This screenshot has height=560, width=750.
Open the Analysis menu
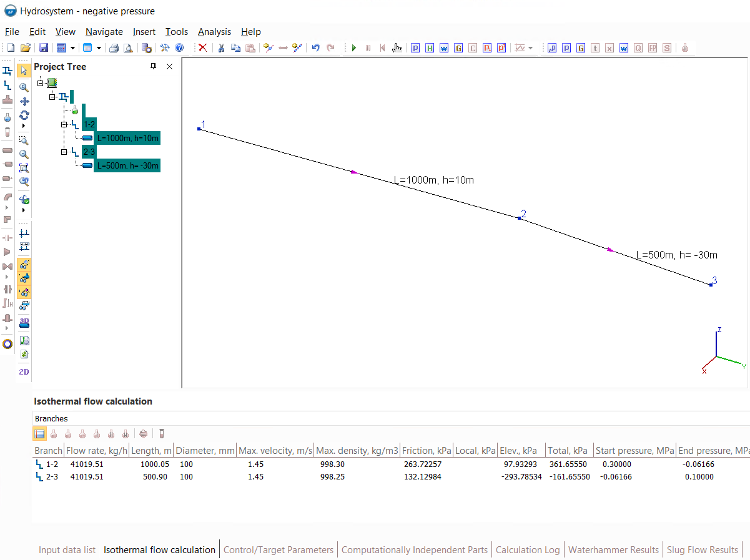(214, 32)
